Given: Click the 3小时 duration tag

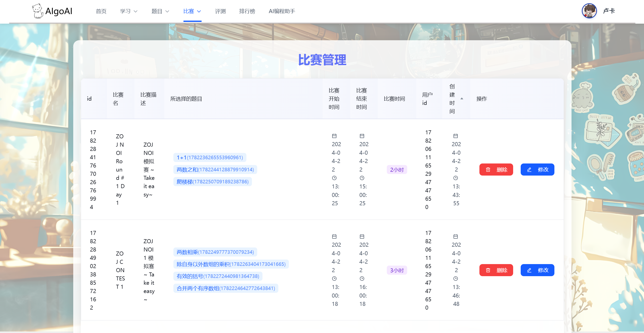Looking at the screenshot, I should coord(397,270).
